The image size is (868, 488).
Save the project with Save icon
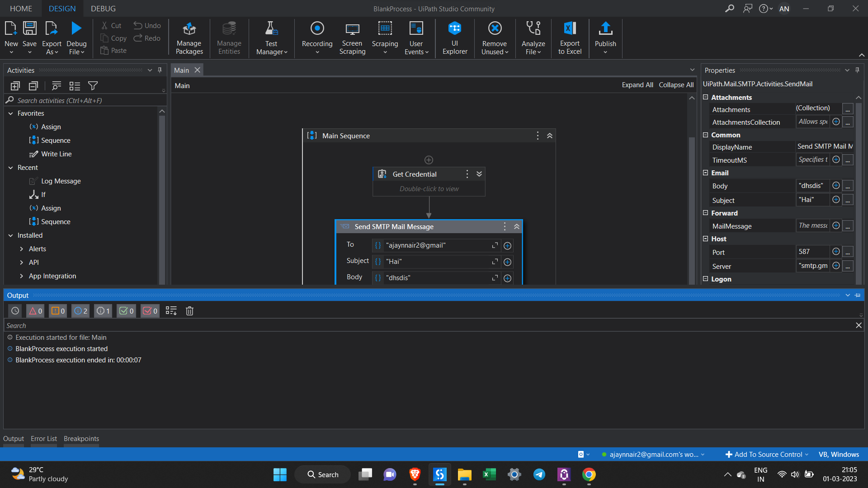[30, 28]
